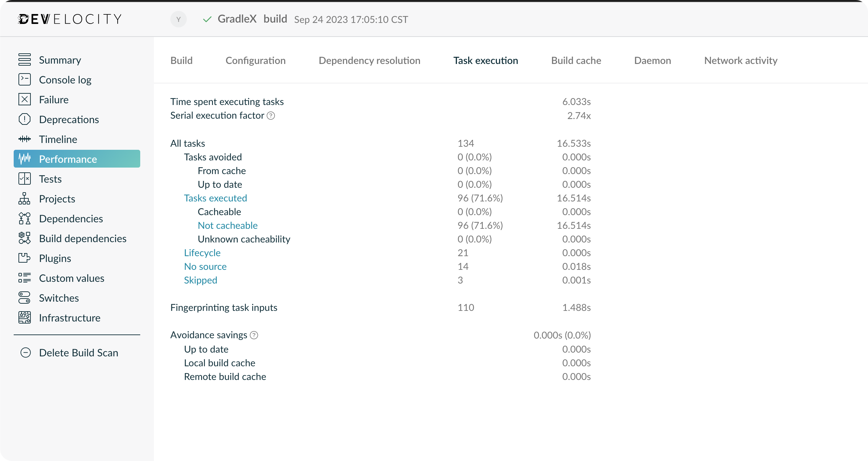Click the Deprecations warning icon
The height and width of the screenshot is (461, 868).
[x=25, y=119]
